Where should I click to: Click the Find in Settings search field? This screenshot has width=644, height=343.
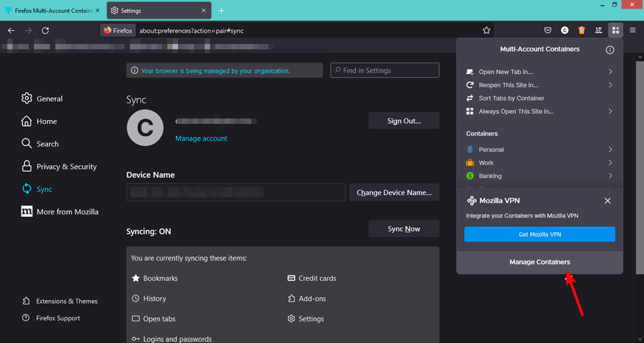coord(385,71)
